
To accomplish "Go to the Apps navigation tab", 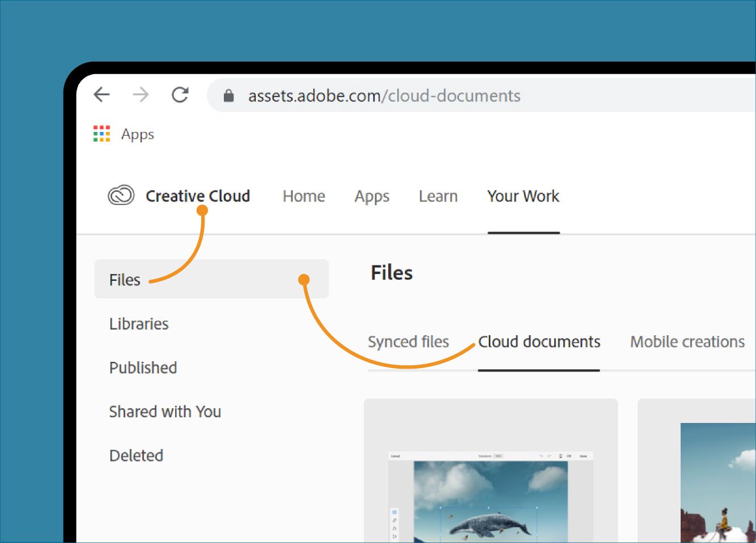I will click(x=372, y=196).
